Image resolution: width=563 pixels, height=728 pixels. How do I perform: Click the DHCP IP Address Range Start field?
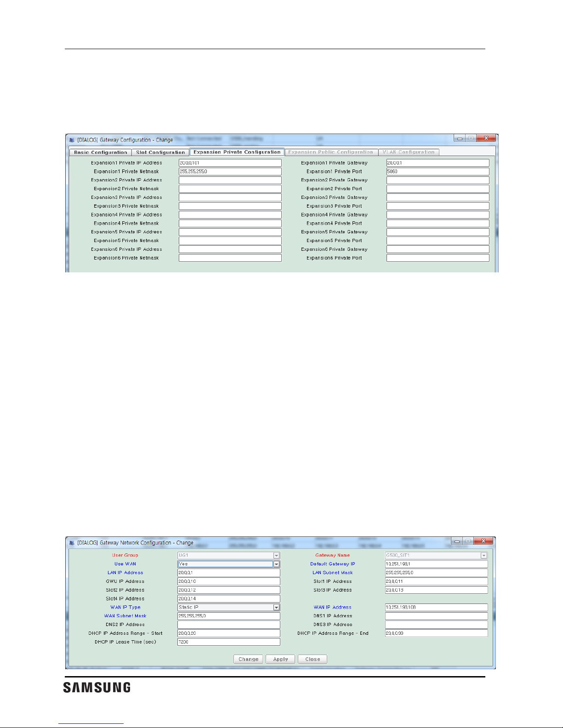point(229,633)
